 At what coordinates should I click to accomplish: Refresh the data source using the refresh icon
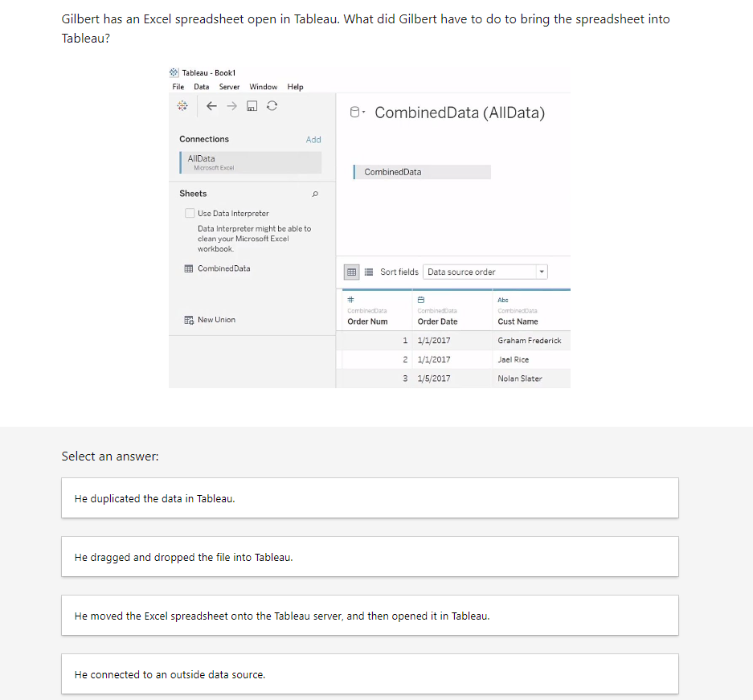pyautogui.click(x=272, y=105)
